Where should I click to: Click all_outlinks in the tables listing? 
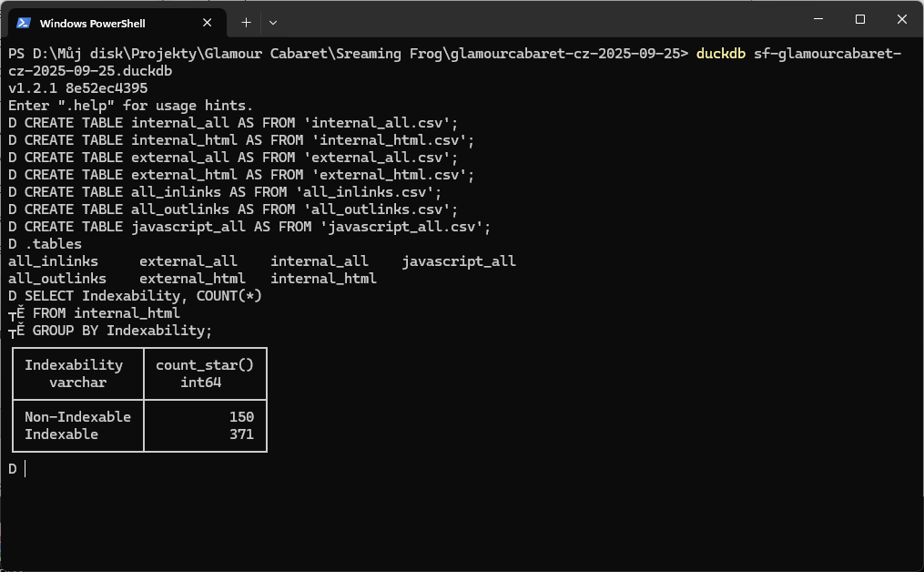coord(56,279)
